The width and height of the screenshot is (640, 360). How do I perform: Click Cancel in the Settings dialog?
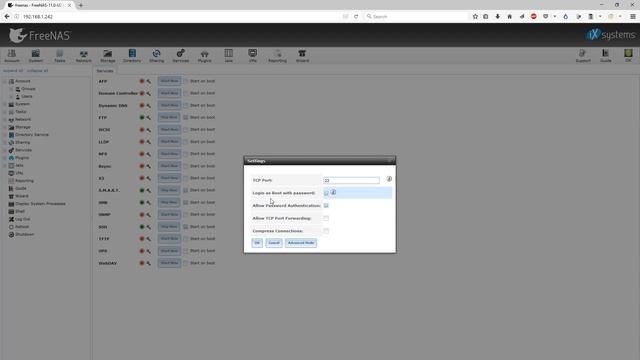273,243
